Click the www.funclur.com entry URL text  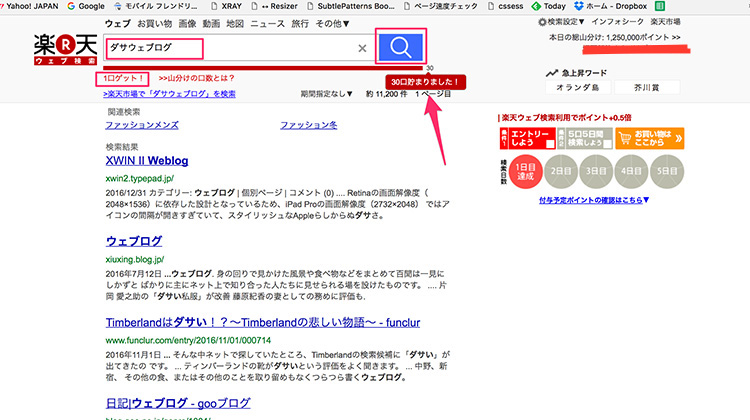188,340
